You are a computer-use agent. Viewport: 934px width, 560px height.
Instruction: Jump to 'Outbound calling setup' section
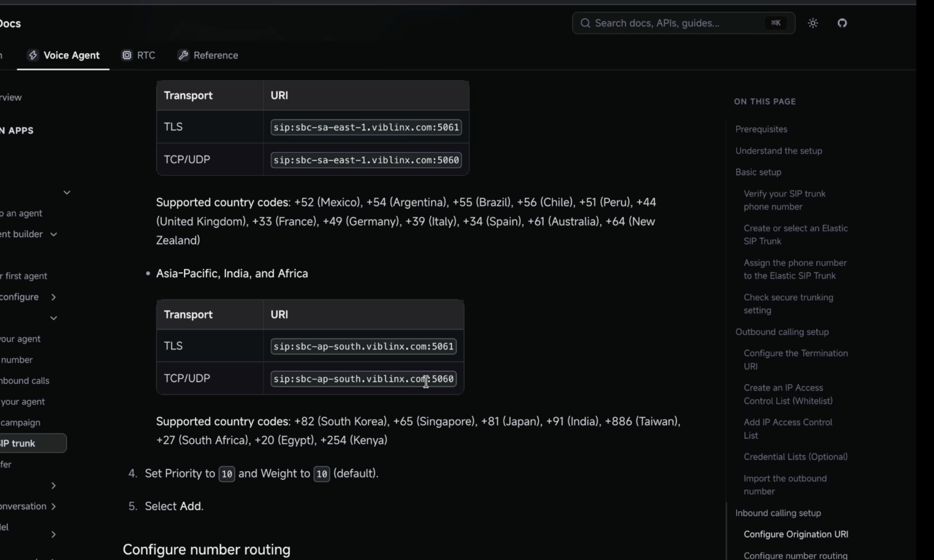pyautogui.click(x=782, y=332)
